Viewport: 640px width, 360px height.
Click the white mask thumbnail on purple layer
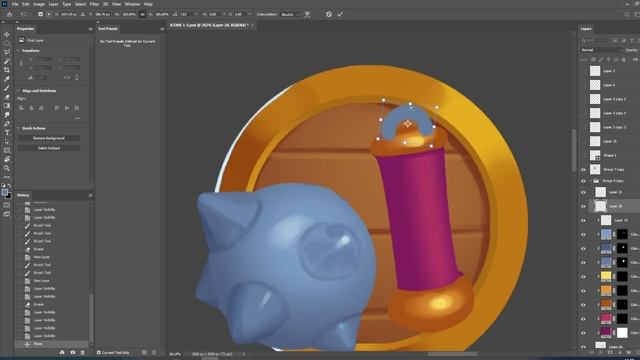pos(622,333)
